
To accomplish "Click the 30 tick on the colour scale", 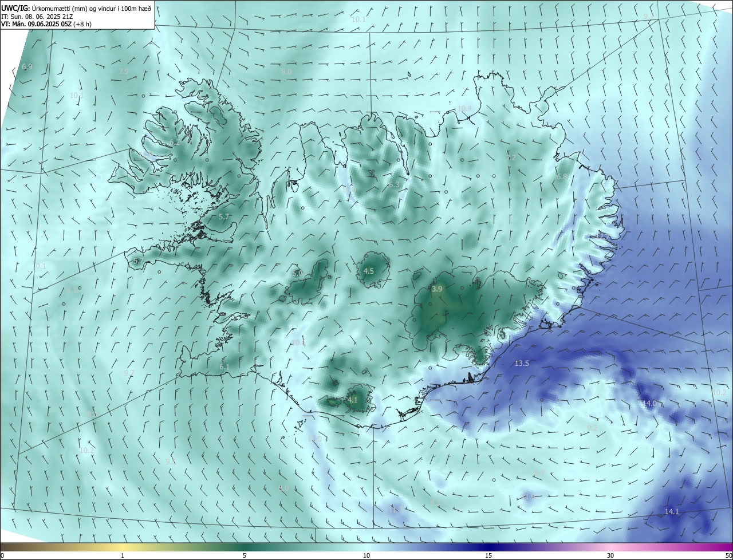I will tap(610, 555).
